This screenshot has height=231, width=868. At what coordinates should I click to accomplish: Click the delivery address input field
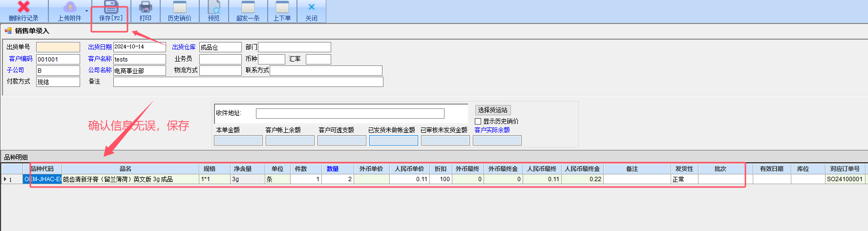pos(350,113)
